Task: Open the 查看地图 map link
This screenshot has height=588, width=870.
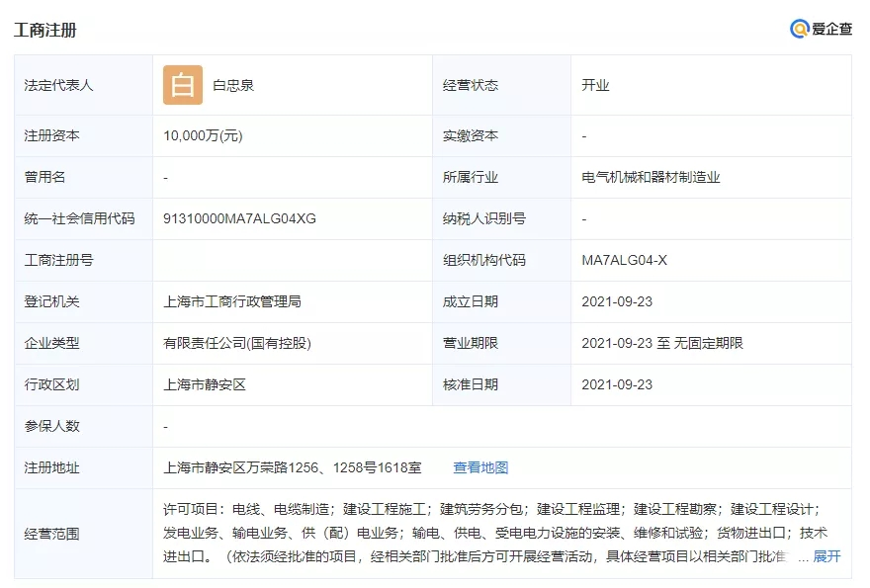Action: click(x=480, y=467)
